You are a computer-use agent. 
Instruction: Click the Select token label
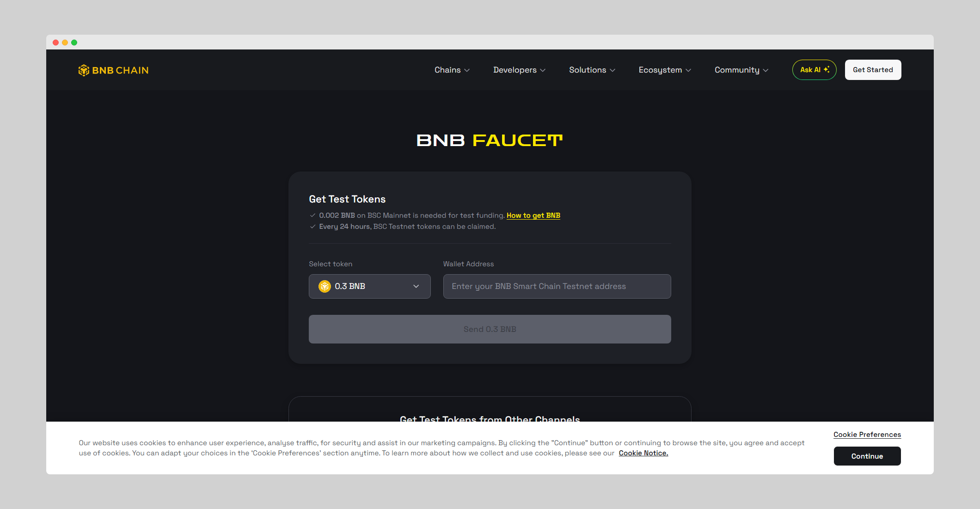[x=331, y=264]
